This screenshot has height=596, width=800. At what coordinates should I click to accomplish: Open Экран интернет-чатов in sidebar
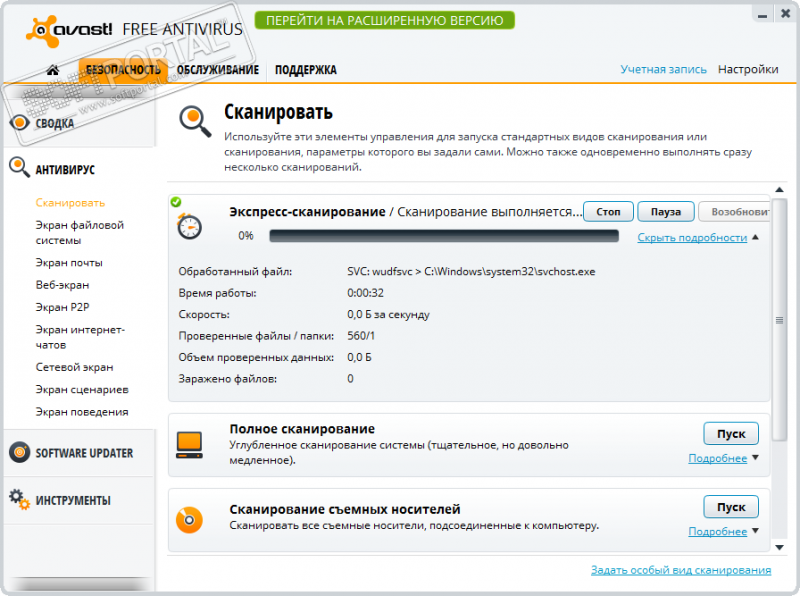[x=80, y=337]
